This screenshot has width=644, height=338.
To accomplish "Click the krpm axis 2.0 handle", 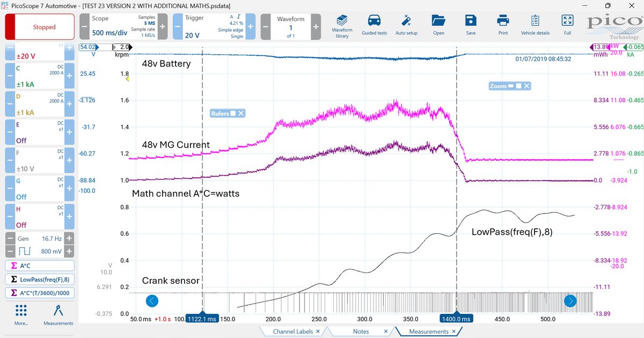I will pos(123,47).
